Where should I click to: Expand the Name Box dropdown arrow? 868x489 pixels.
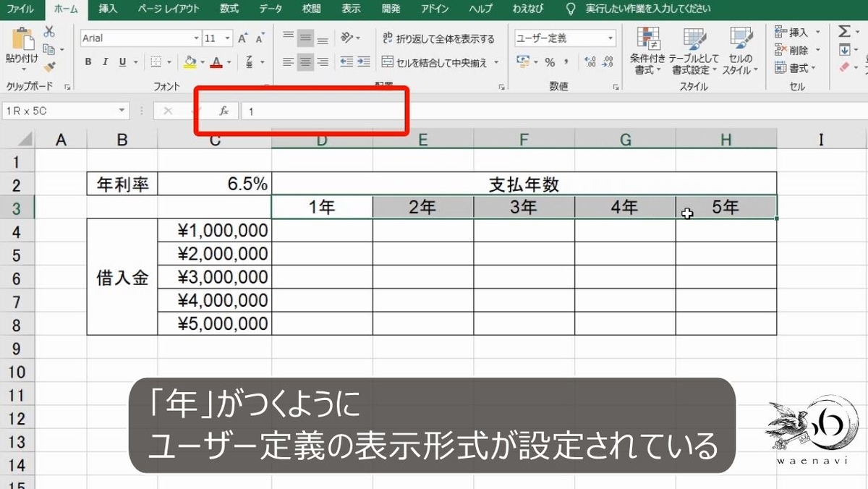coord(122,111)
